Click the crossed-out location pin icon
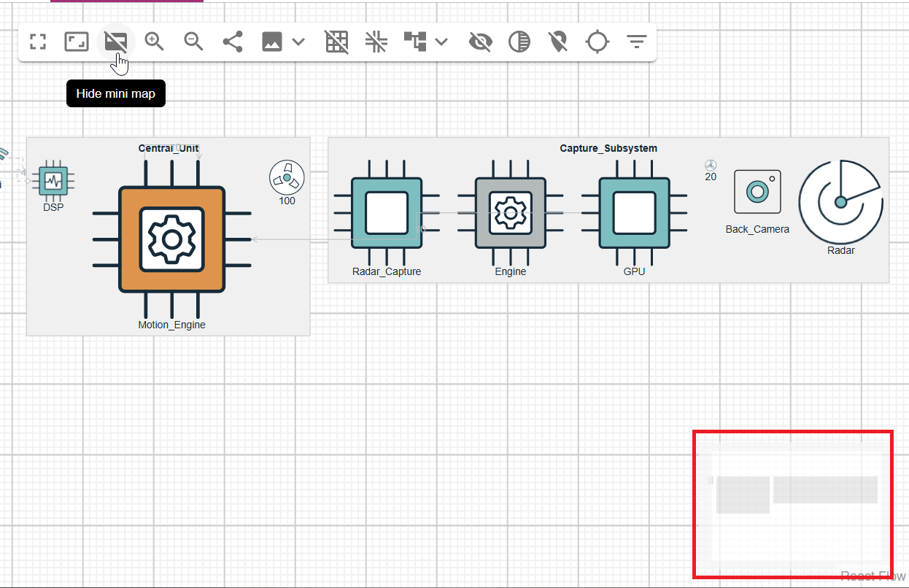909x588 pixels. [x=558, y=42]
